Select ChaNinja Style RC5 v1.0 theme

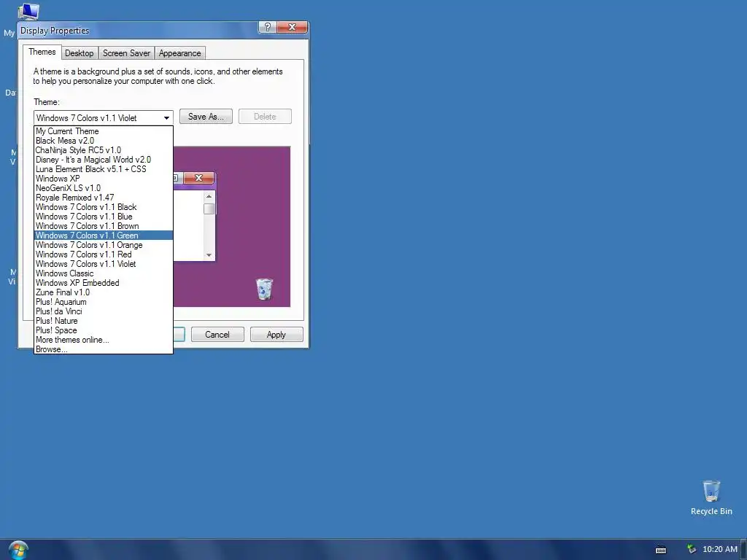coord(104,150)
